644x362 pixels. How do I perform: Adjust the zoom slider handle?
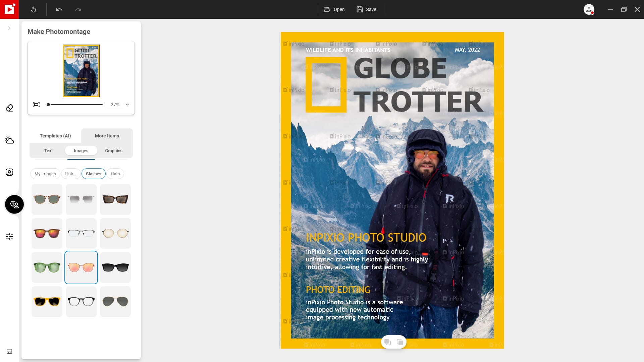tap(48, 105)
